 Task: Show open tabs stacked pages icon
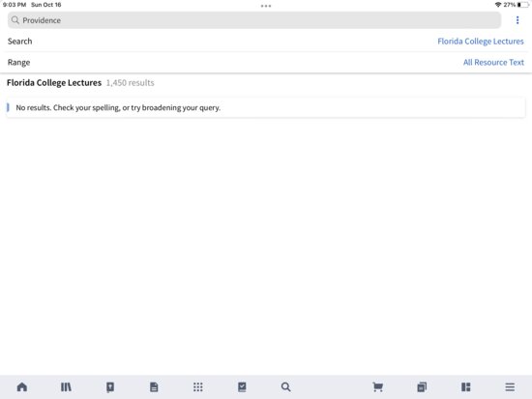422,386
